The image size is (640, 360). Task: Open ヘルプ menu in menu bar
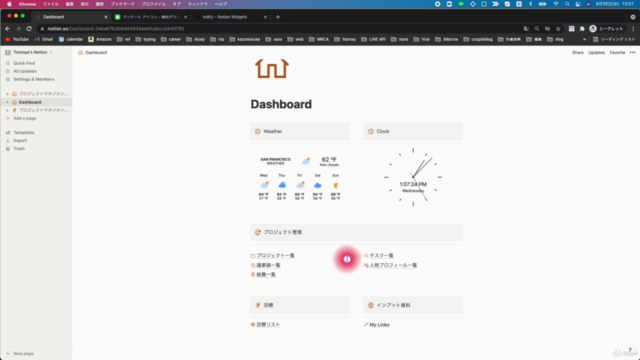point(220,4)
